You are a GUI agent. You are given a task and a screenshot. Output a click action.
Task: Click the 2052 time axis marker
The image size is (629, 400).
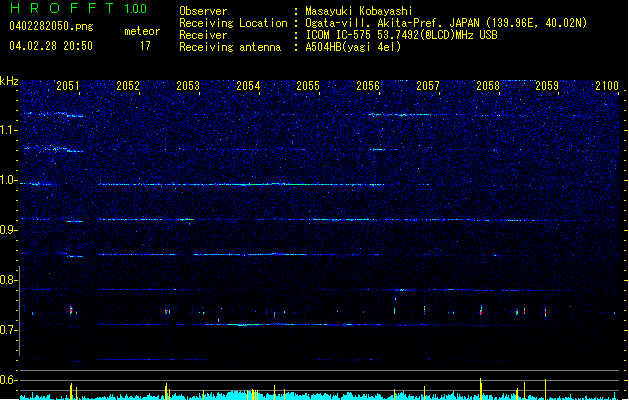click(x=128, y=86)
